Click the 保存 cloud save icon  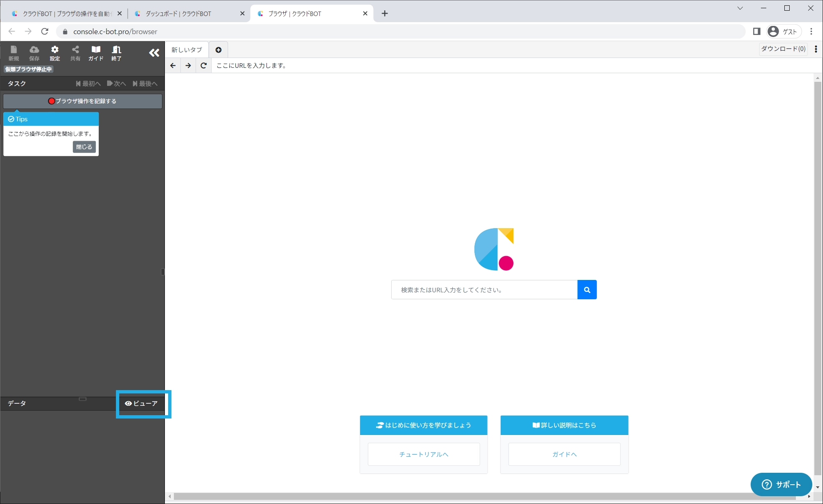point(34,53)
